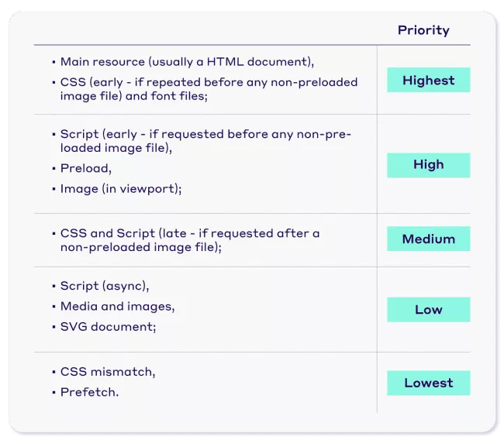Select the CSS and Script (late) item
This screenshot has width=504, height=447.
tap(189, 239)
